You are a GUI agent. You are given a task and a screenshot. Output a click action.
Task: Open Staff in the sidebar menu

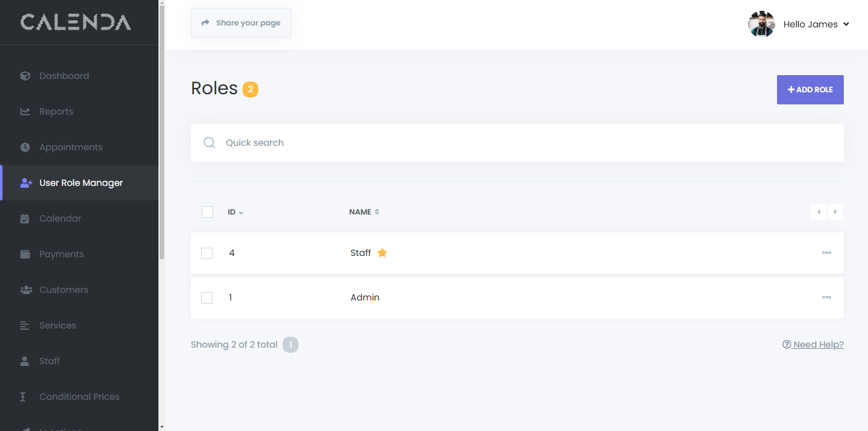(49, 361)
